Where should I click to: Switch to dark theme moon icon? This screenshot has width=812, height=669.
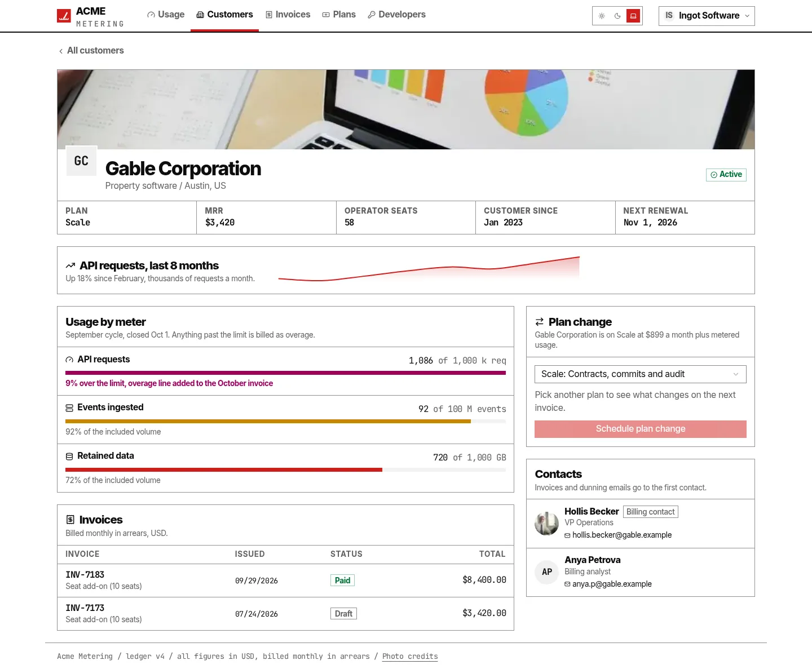(617, 16)
